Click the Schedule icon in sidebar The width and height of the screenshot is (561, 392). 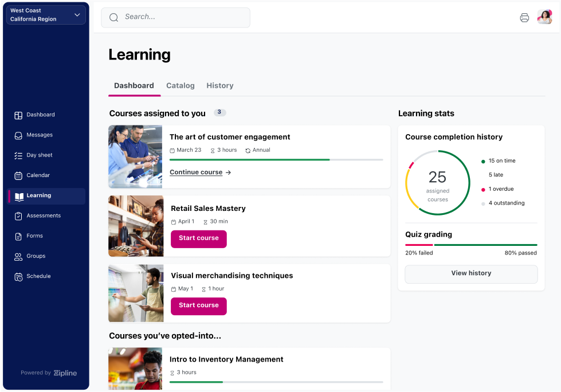click(x=18, y=276)
